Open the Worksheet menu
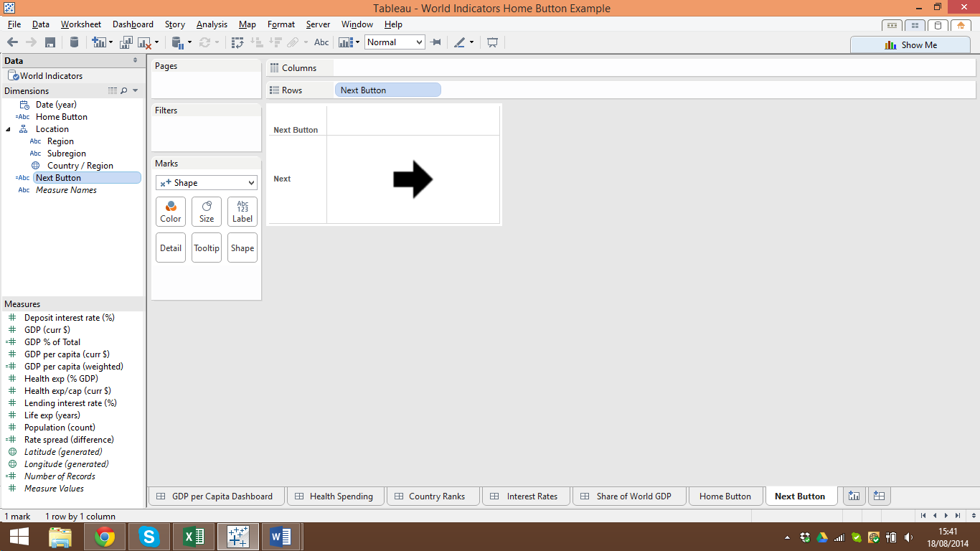980x551 pixels. pos(80,24)
